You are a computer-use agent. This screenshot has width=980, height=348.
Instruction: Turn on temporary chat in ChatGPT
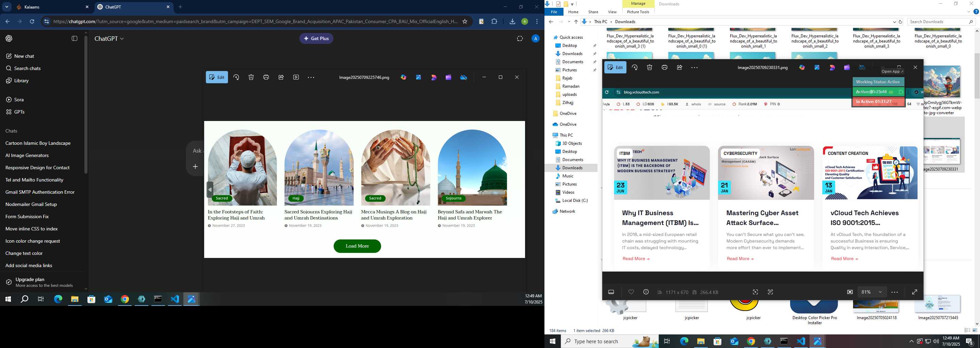pos(520,38)
